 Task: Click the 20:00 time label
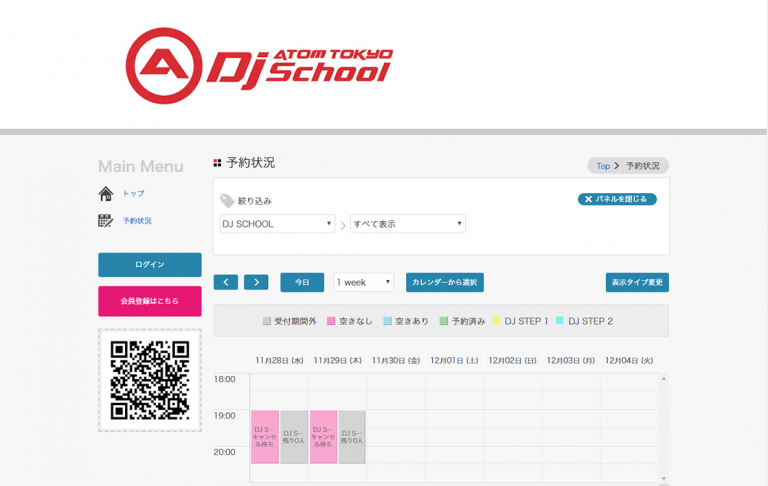[224, 452]
